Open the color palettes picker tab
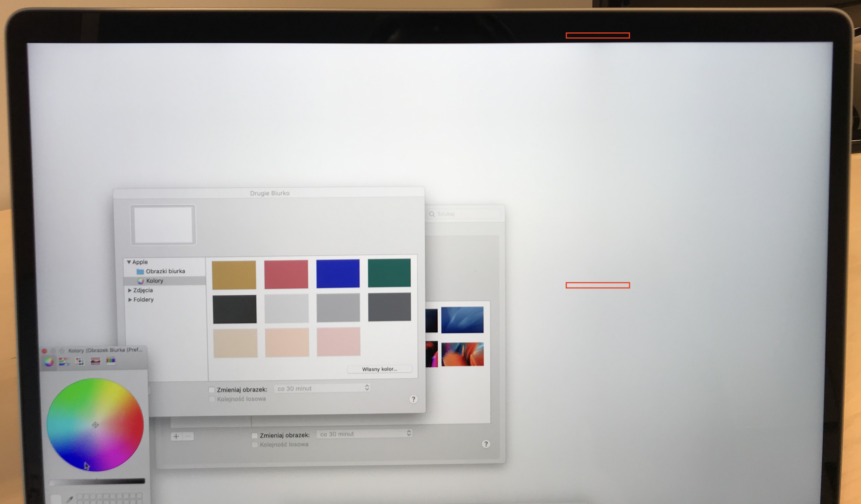Viewport: 861px width, 504px height. (80, 361)
